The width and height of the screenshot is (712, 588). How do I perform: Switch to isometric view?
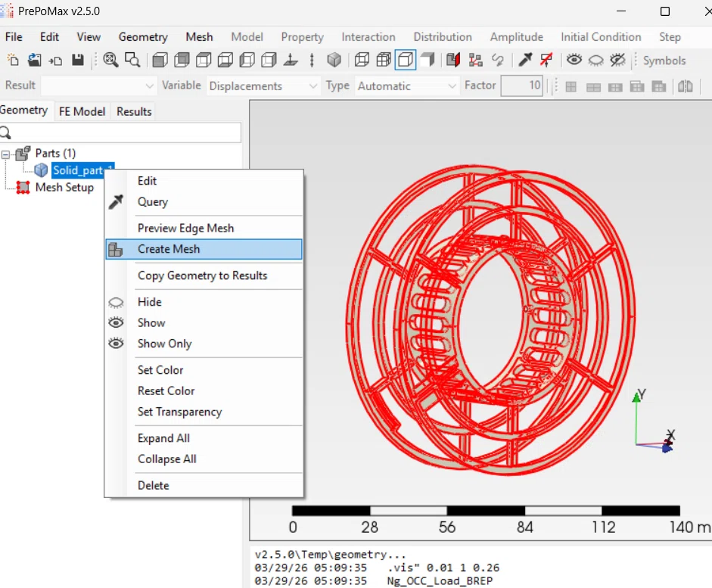pyautogui.click(x=334, y=60)
